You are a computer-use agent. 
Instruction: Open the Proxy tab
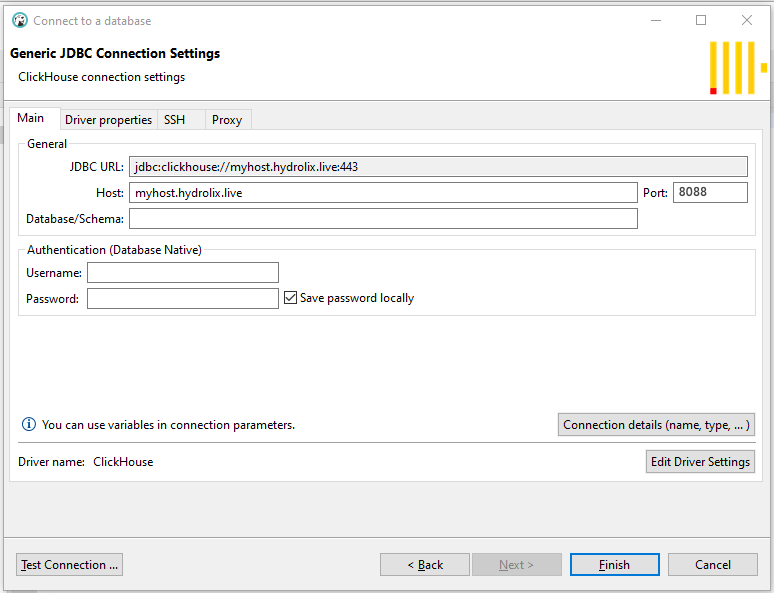227,120
